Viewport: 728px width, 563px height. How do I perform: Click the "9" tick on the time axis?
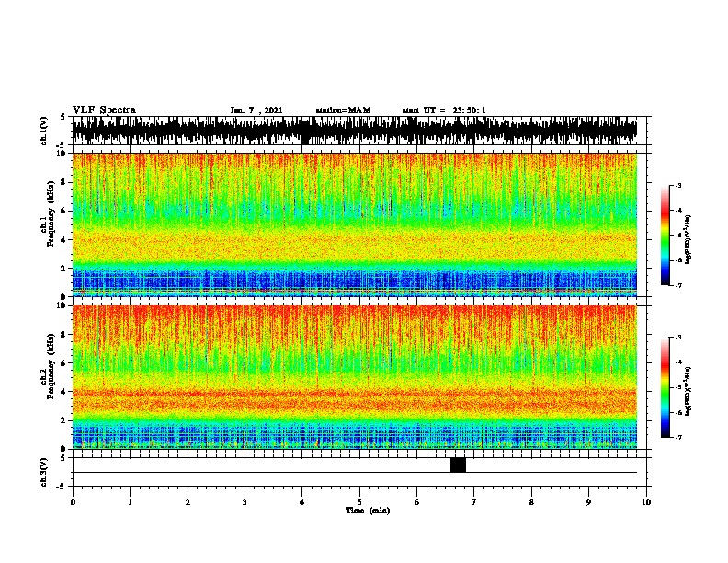(x=588, y=502)
